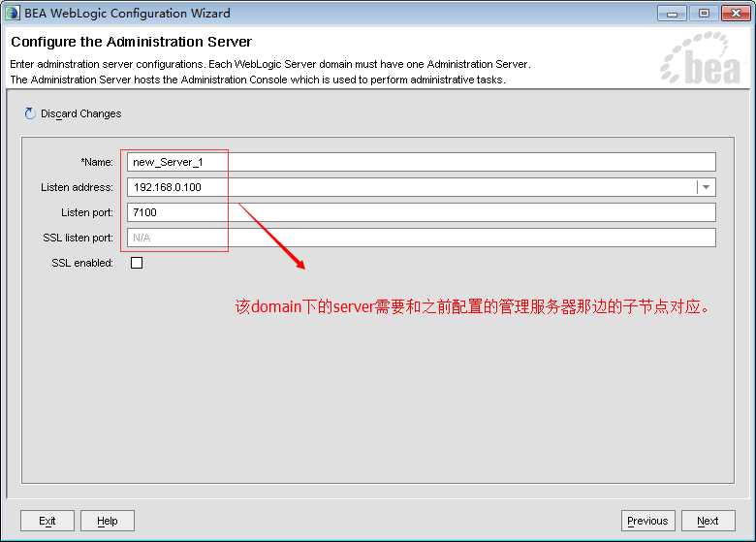The image size is (756, 542).
Task: Click the "Listen port:" label
Action: coord(87,212)
